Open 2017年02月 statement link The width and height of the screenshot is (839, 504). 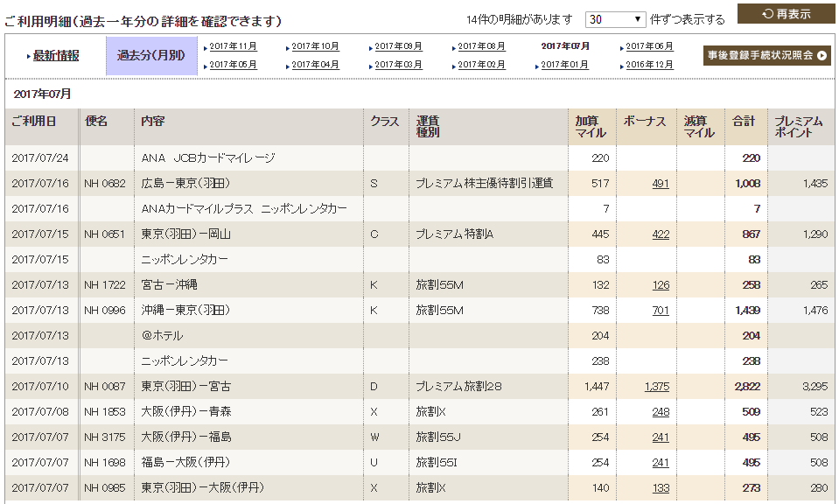[481, 65]
